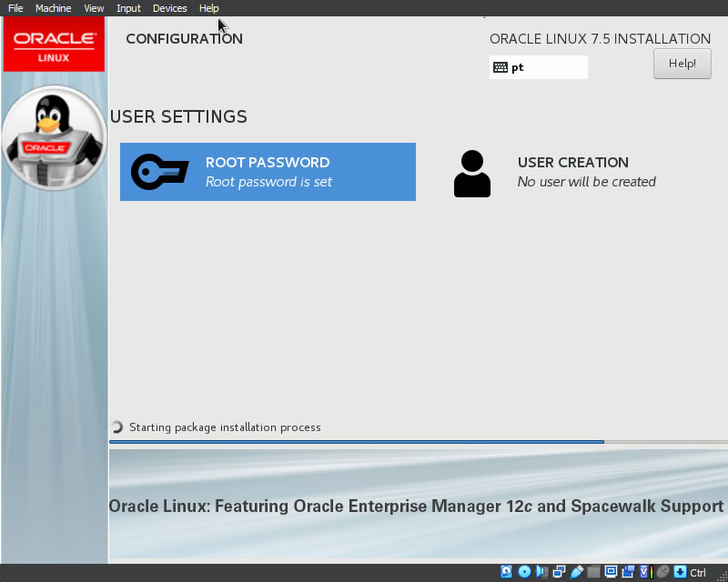The height and width of the screenshot is (582, 728).
Task: Open the pt keyboard layout selector
Action: pos(538,67)
